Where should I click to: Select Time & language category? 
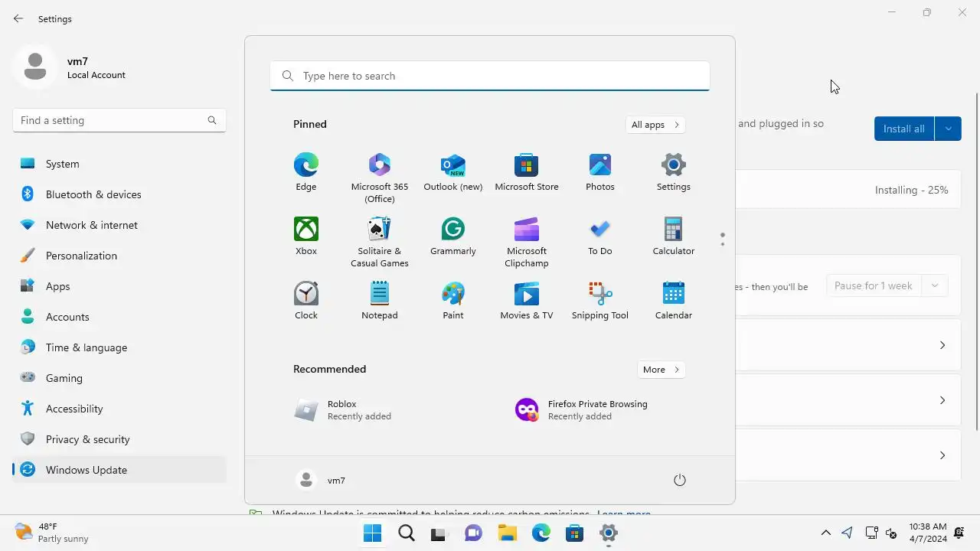point(119,347)
